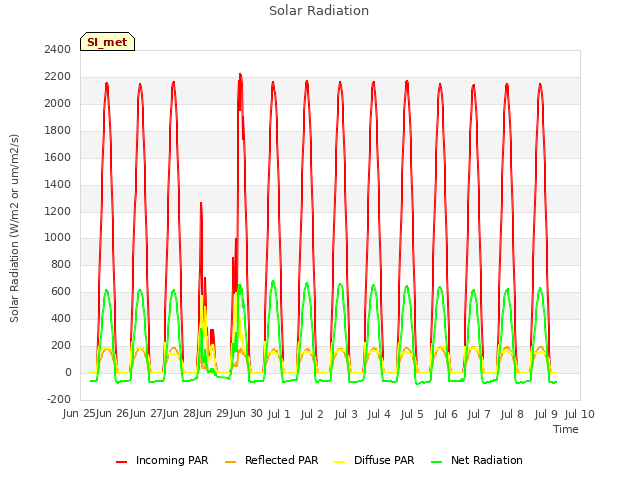Click the 1600 y-axis tick label

pyautogui.click(x=58, y=157)
